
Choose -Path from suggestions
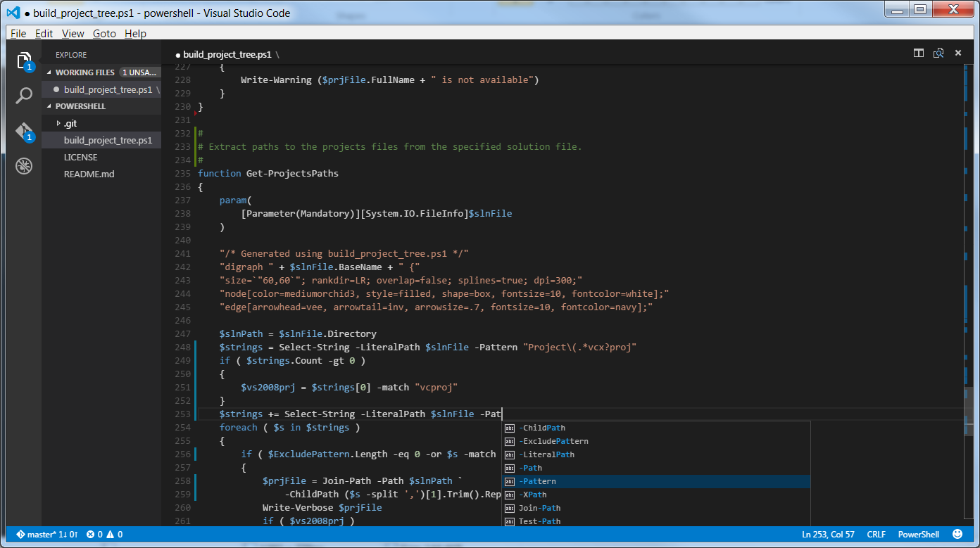click(655, 468)
